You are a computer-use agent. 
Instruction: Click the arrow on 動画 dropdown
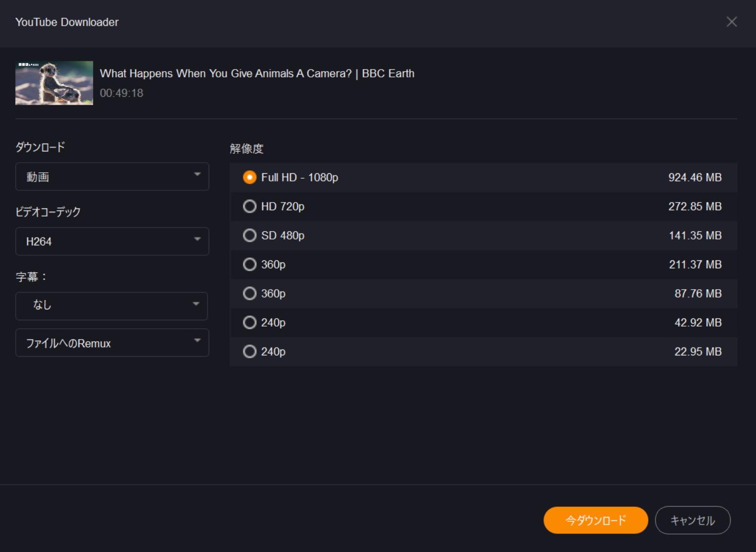[197, 174]
